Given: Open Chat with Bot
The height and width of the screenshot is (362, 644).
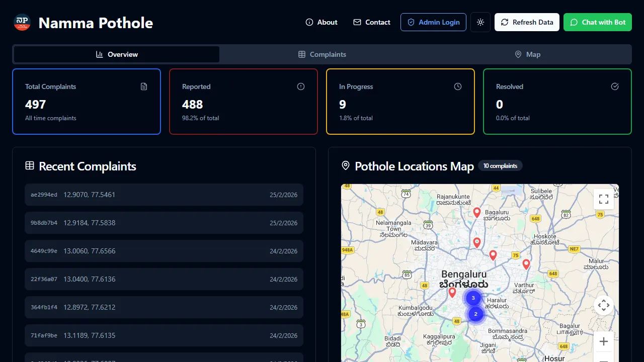Looking at the screenshot, I should click(x=598, y=22).
